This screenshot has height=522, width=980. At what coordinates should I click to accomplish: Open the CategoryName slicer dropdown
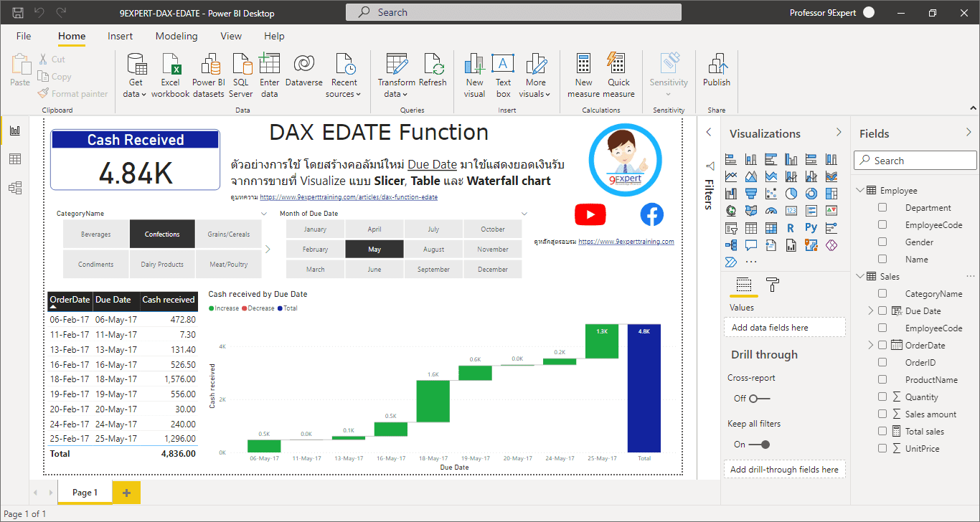(x=264, y=213)
